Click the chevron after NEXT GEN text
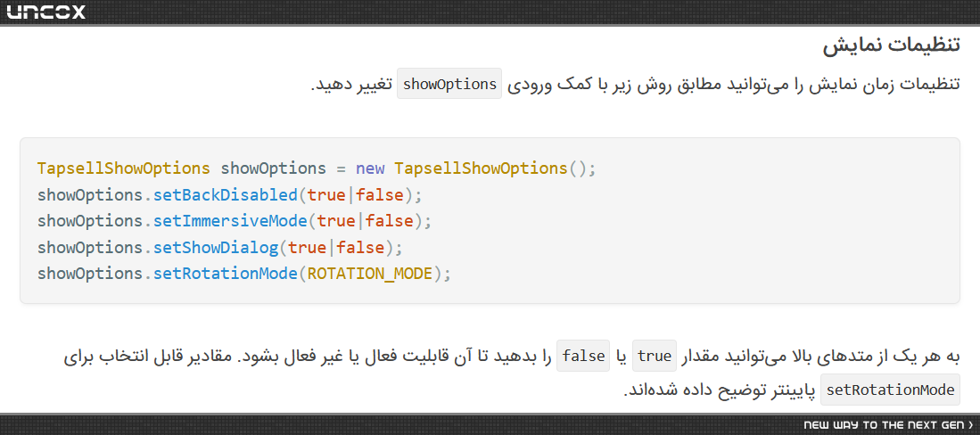980x435 pixels. point(970,425)
